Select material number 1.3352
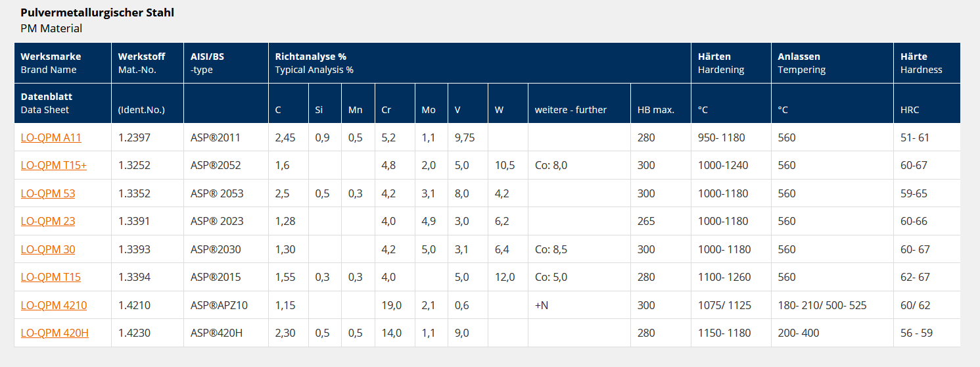The width and height of the screenshot is (980, 367). click(x=134, y=193)
